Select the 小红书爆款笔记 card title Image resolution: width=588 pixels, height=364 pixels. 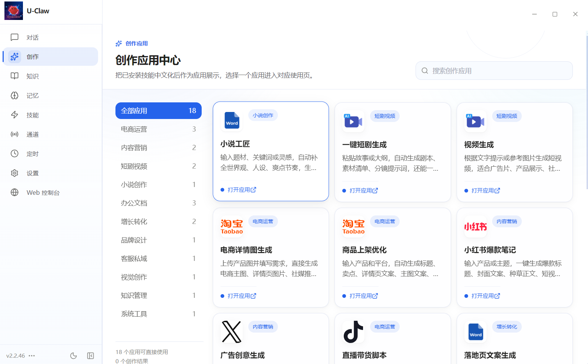click(x=490, y=250)
